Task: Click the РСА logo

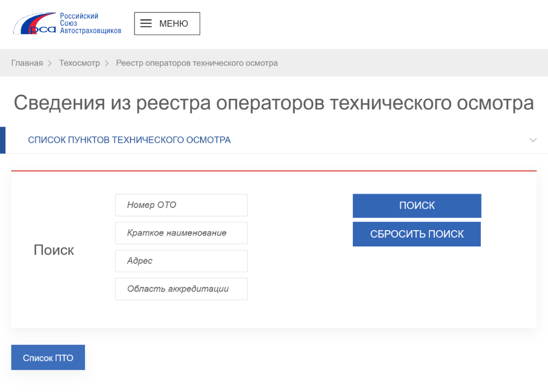Action: coord(35,23)
